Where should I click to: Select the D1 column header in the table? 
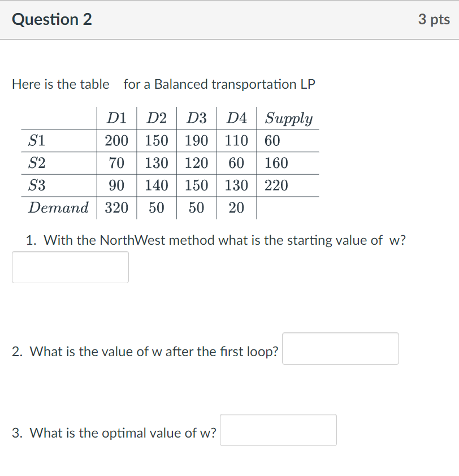pos(116,118)
